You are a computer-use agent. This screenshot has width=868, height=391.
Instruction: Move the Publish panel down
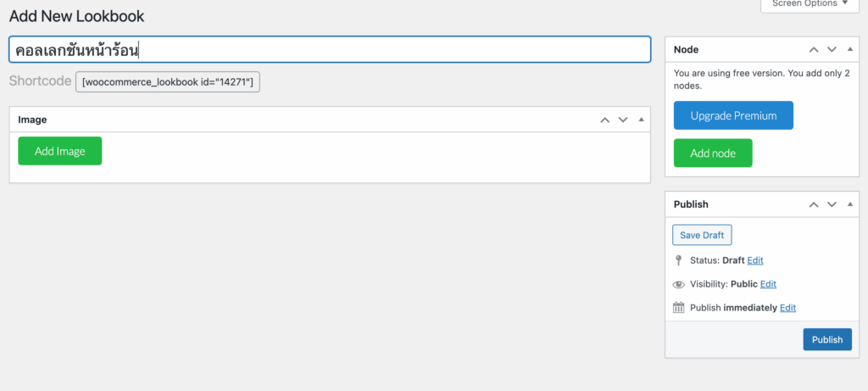point(832,204)
